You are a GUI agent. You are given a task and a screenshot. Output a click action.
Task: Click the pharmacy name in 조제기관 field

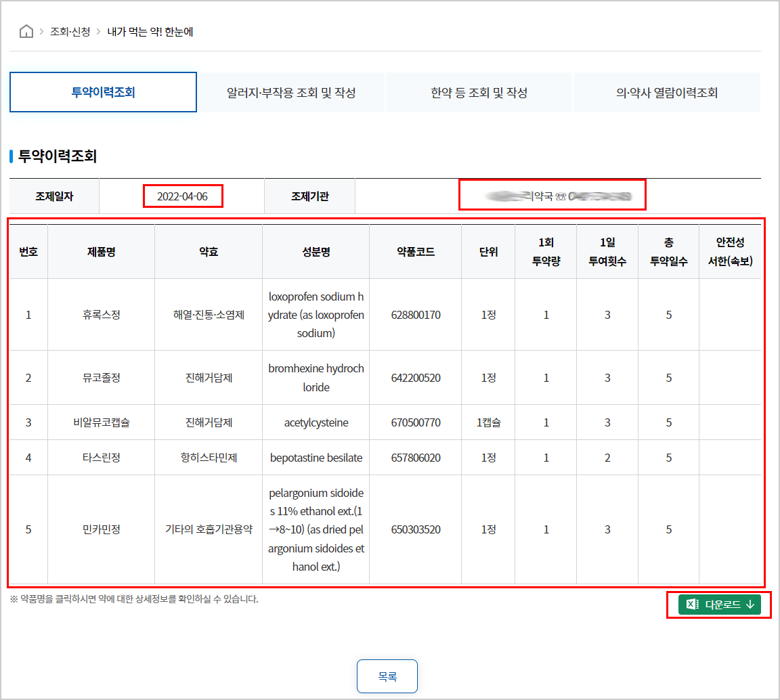click(552, 195)
